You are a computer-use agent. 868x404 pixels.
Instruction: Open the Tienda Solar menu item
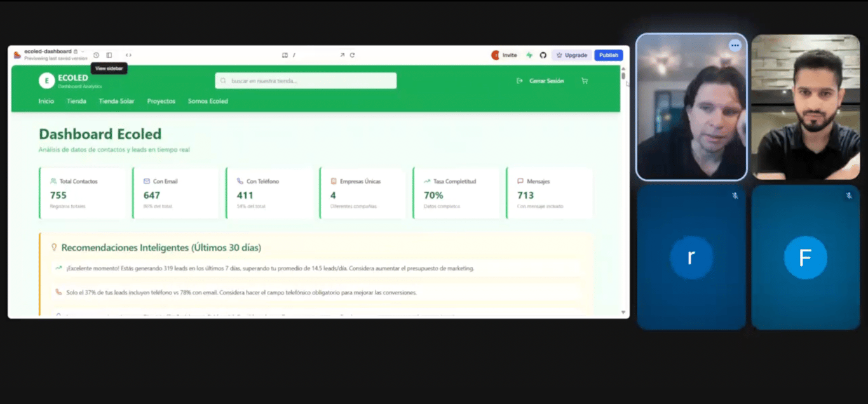click(x=116, y=101)
